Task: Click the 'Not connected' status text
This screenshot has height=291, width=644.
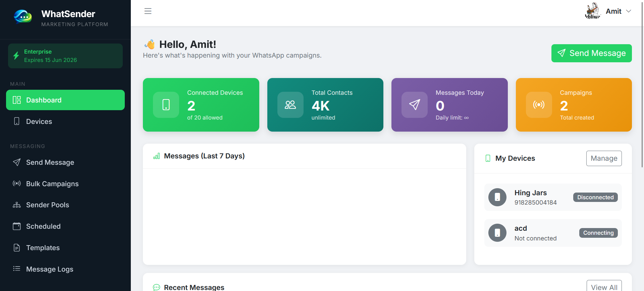Action: (x=536, y=238)
